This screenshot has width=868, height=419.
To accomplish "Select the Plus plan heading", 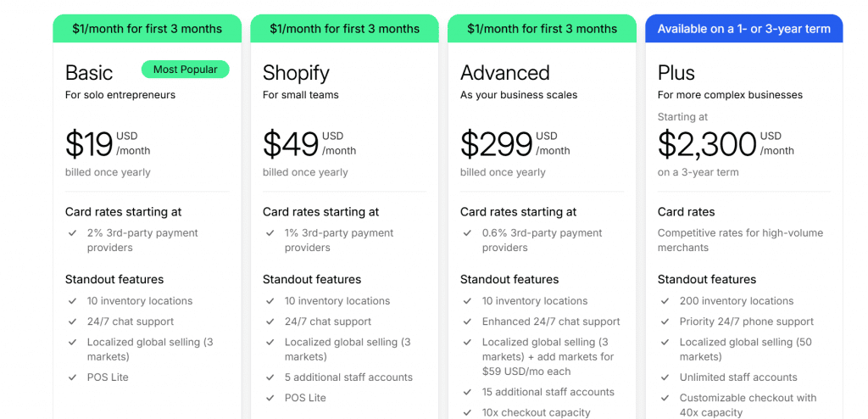I will (x=676, y=73).
